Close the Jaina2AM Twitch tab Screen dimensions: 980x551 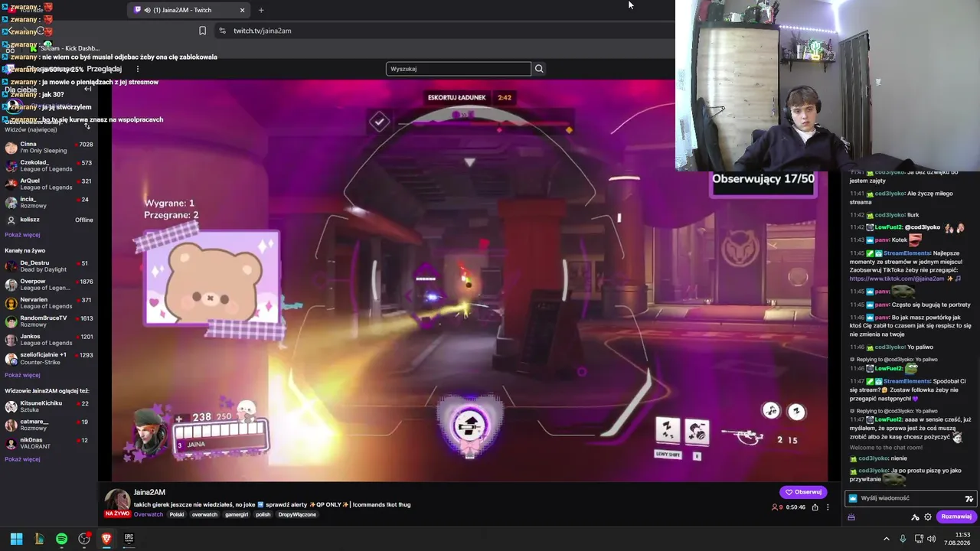pos(243,10)
